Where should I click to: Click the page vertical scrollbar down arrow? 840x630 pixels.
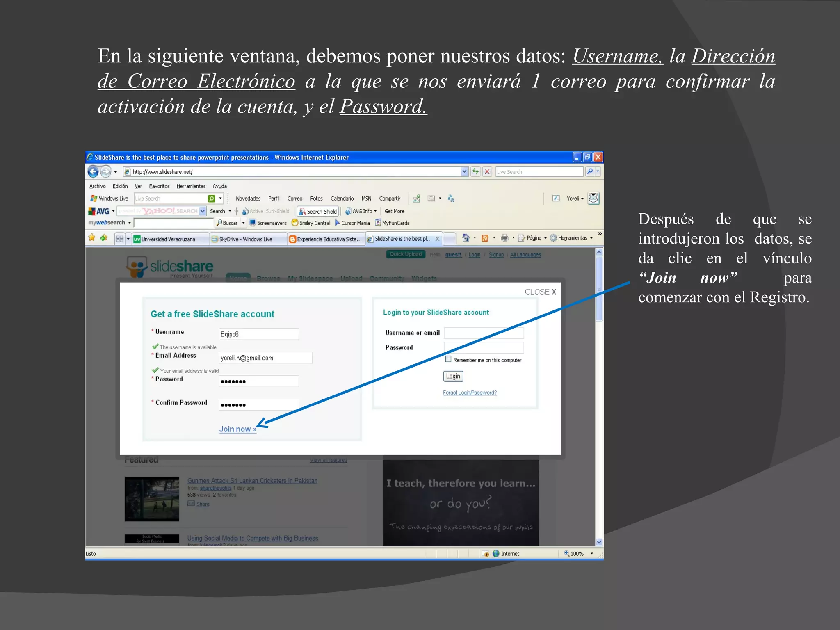(599, 542)
